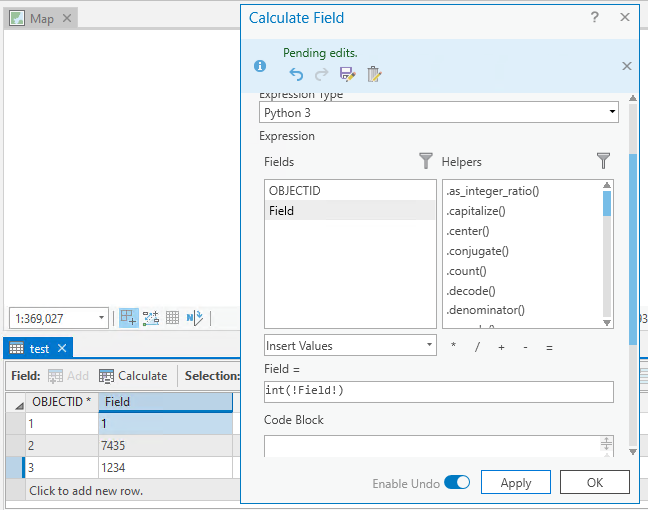
Task: Click the discard edits icon
Action: (374, 73)
